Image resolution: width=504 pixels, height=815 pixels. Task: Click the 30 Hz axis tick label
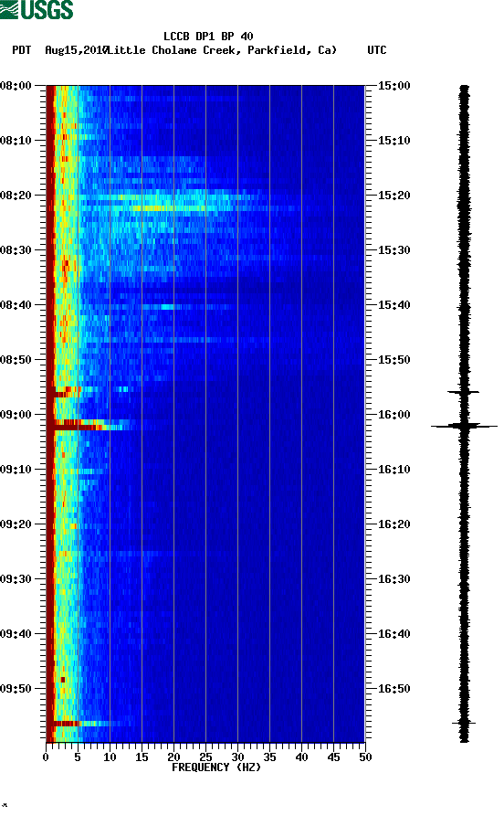point(237,757)
